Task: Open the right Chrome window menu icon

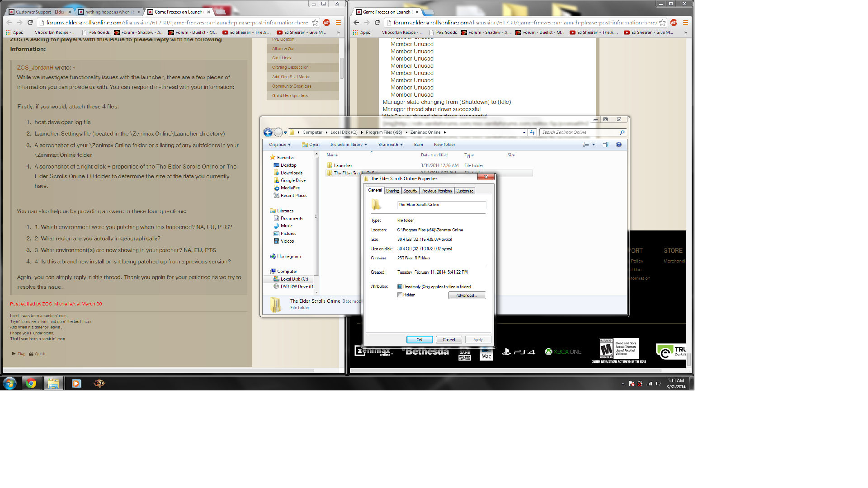Action: pos(685,23)
